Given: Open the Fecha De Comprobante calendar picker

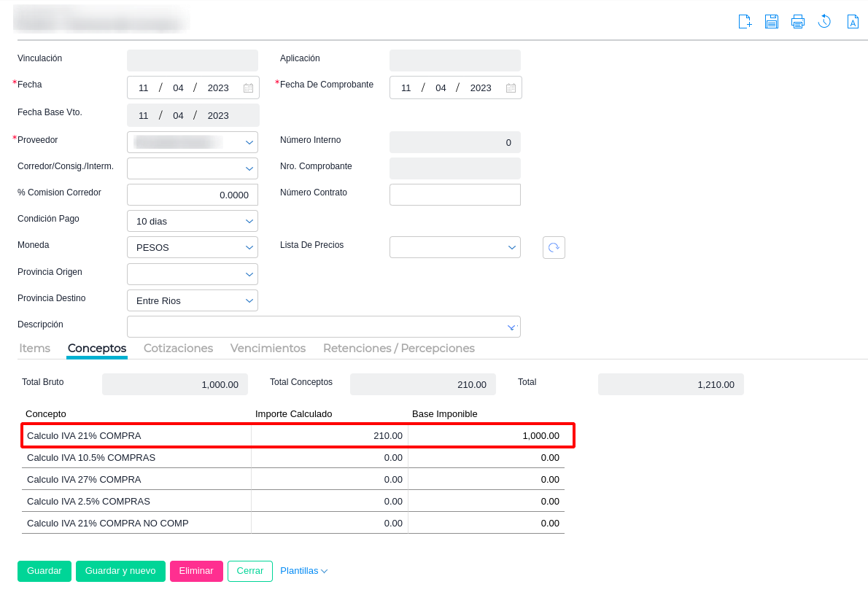Looking at the screenshot, I should point(511,87).
